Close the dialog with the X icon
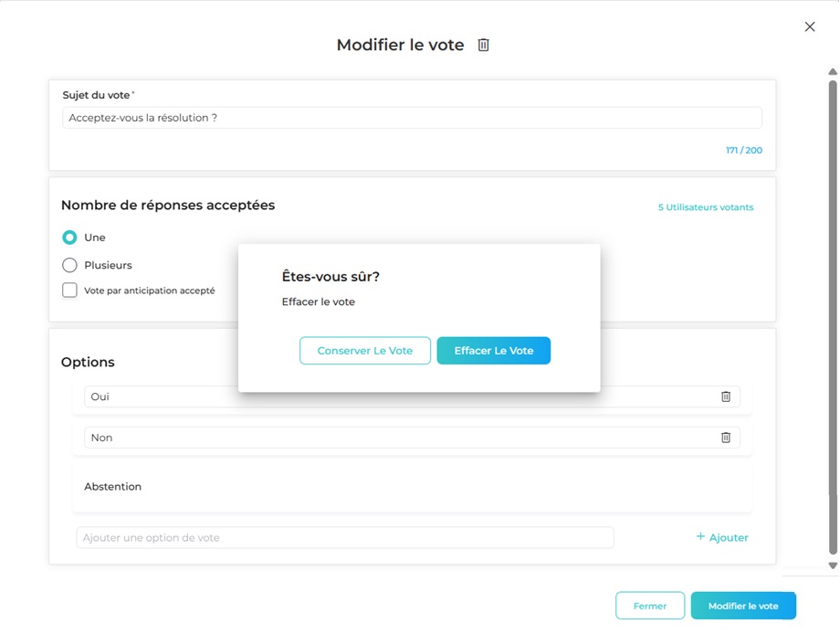 click(810, 27)
